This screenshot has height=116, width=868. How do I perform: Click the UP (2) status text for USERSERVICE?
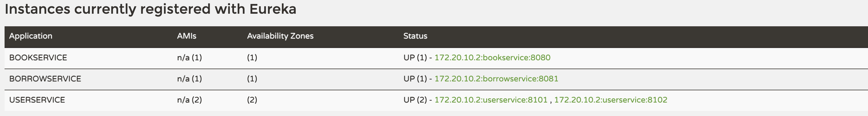(x=415, y=100)
